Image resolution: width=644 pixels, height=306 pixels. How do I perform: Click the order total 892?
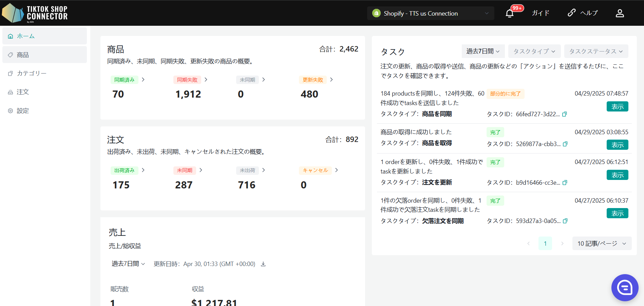[x=352, y=139]
